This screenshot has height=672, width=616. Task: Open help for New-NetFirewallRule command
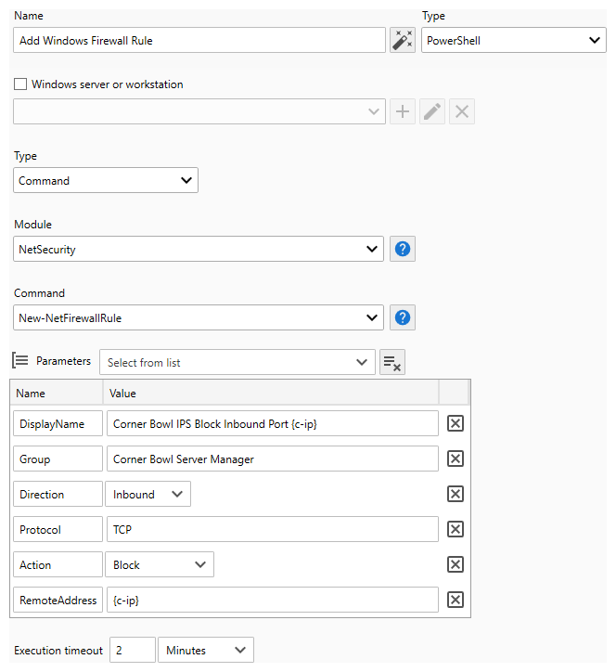(403, 317)
